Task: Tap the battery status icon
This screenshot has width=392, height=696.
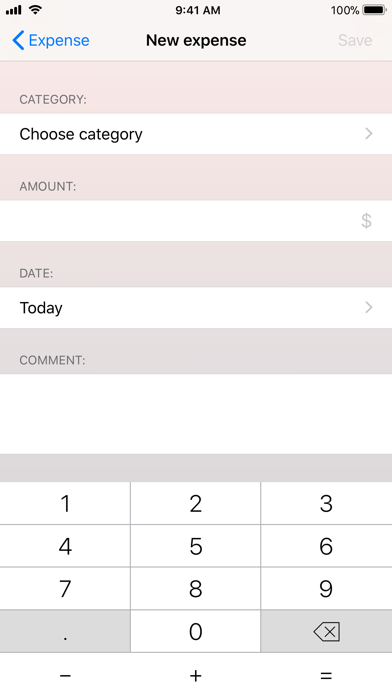Action: pyautogui.click(x=374, y=10)
